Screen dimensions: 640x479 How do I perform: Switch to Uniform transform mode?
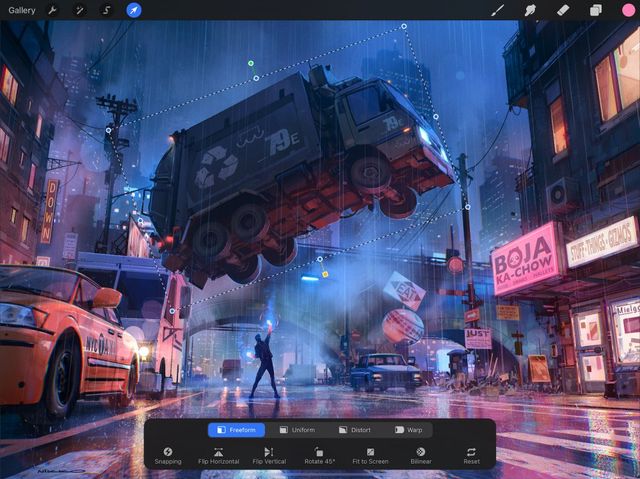298,430
